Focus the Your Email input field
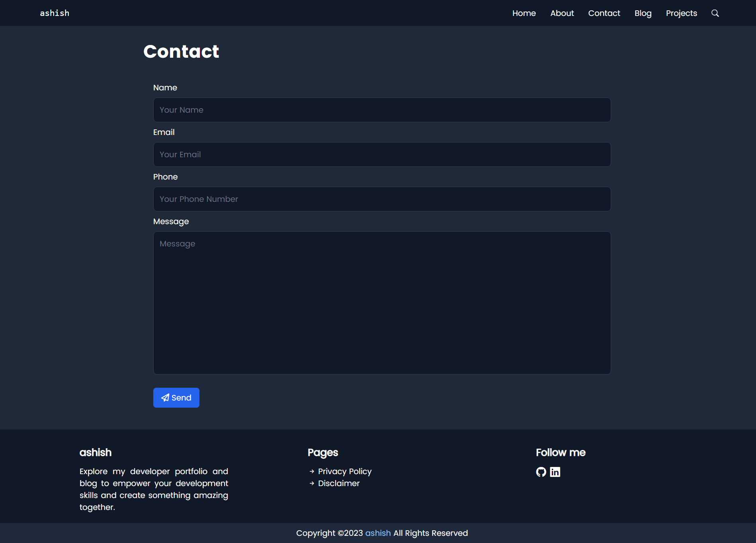Viewport: 756px width, 543px height. tap(382, 154)
